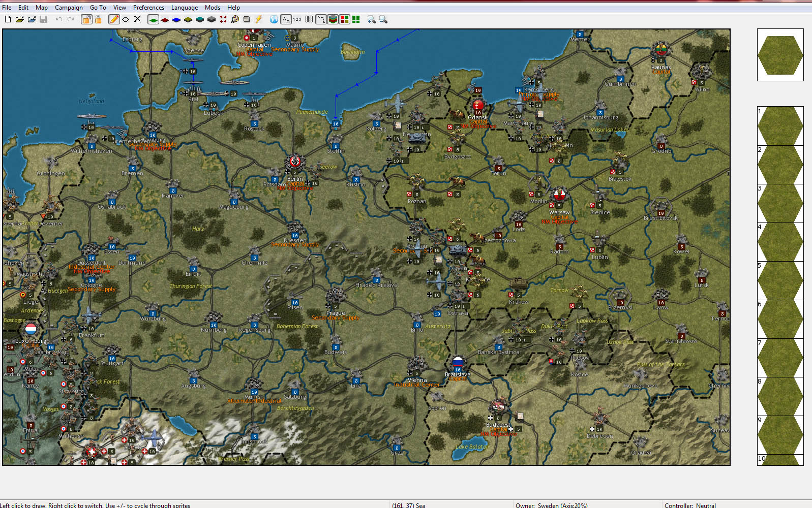Click the lightning bolt icon
Screen dimensions: 812x508
pyautogui.click(x=258, y=19)
